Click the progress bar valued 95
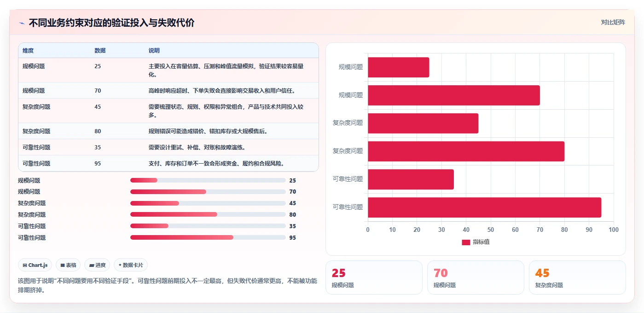The height and width of the screenshot is (313, 644). point(208,237)
